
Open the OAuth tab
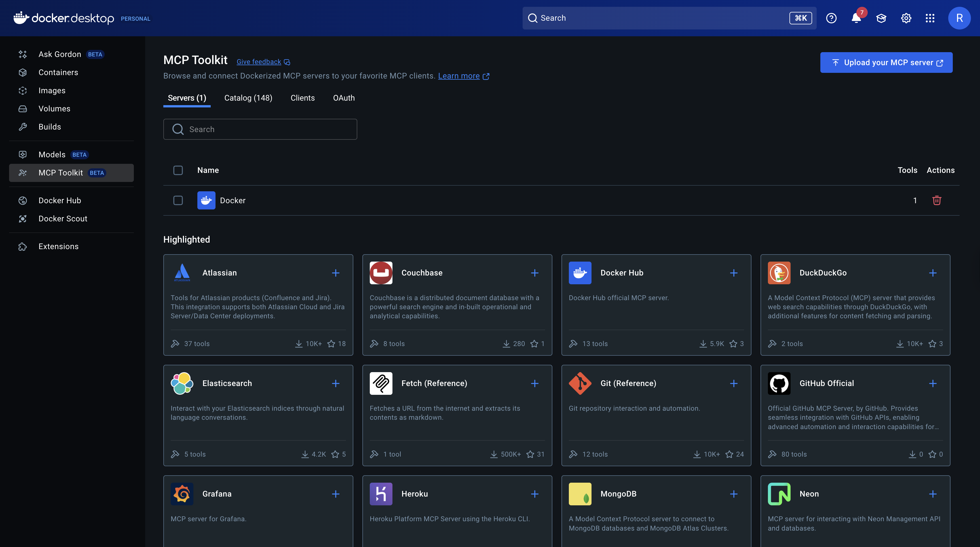point(343,98)
